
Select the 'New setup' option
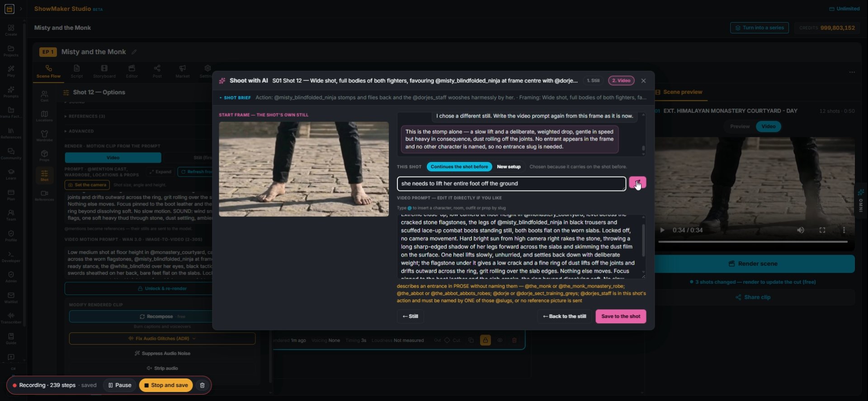tap(509, 167)
